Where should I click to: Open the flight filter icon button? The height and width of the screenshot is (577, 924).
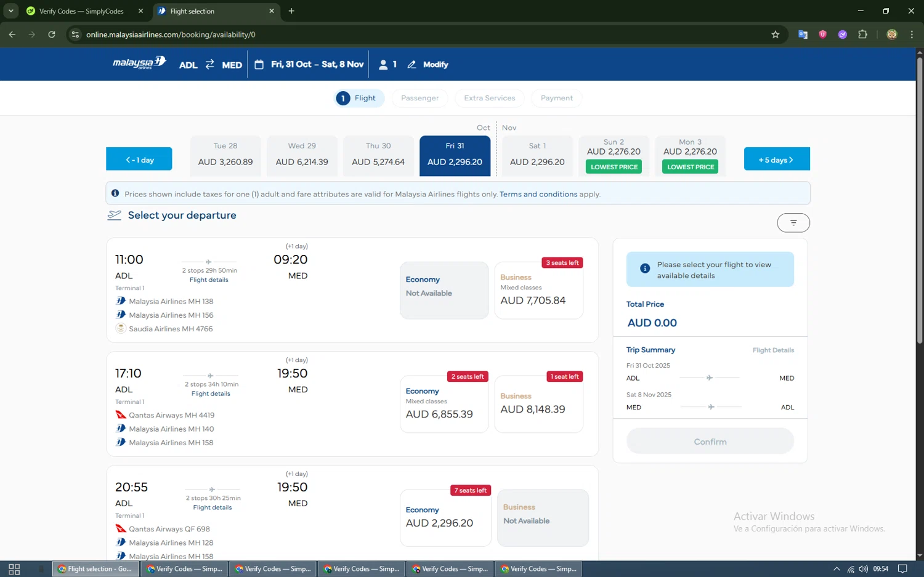coord(793,223)
